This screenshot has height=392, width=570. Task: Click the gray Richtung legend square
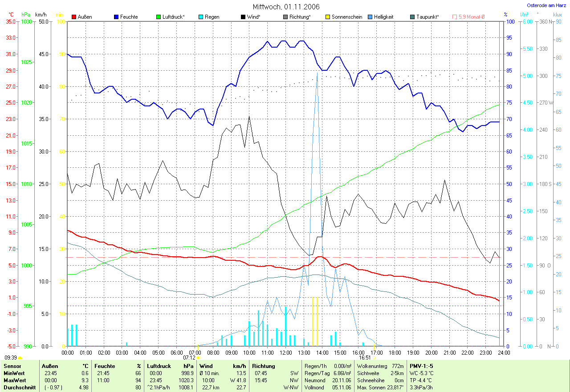285,17
